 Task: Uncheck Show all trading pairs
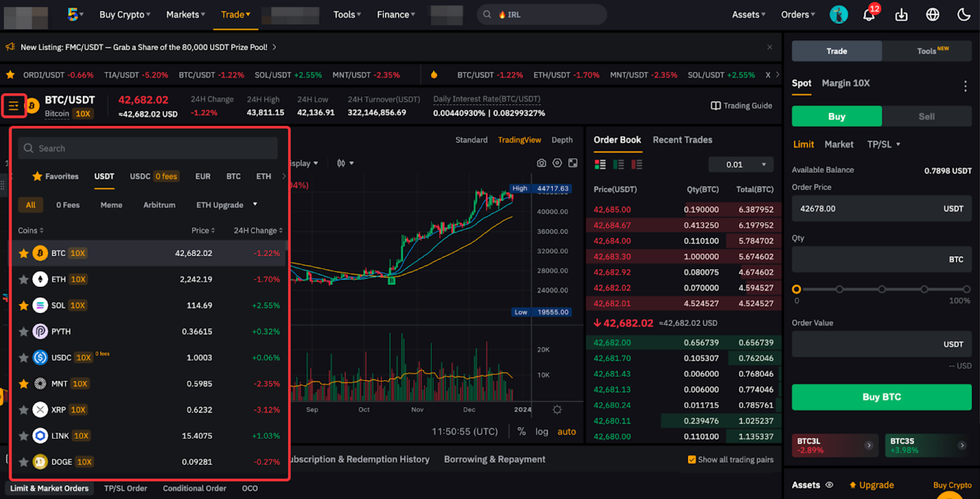pos(692,460)
